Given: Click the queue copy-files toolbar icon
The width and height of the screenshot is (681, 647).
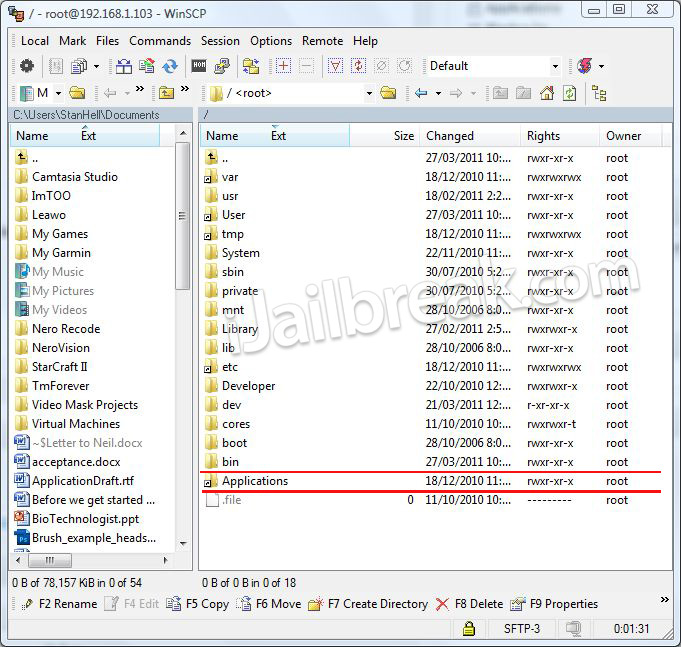Looking at the screenshot, I should [x=79, y=66].
